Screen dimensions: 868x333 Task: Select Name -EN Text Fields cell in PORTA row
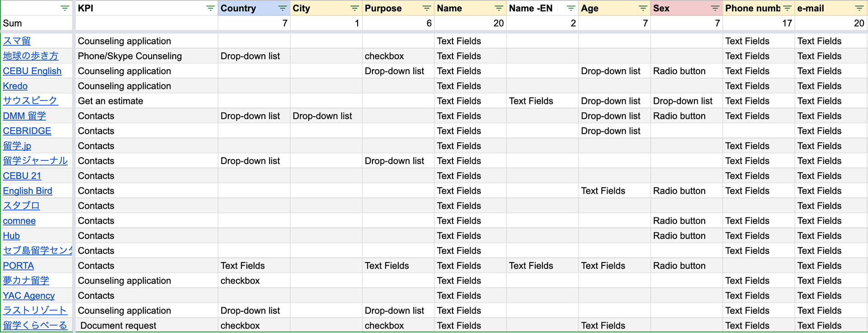coord(542,266)
